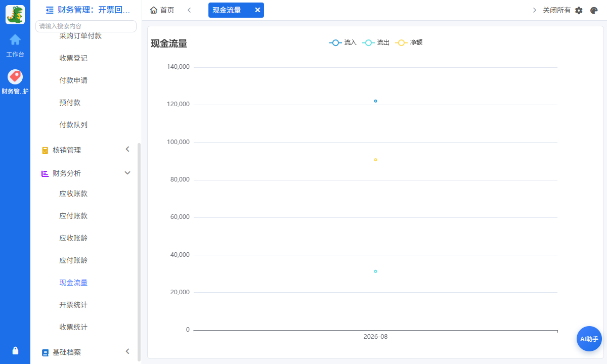
Task: Toggle the 净额 series in the legend
Action: coord(409,42)
